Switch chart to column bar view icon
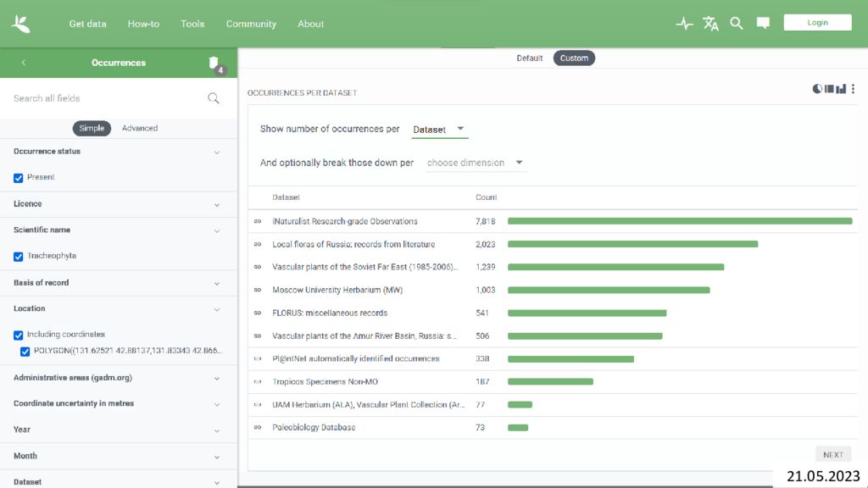Image resolution: width=868 pixels, height=488 pixels. [841, 88]
